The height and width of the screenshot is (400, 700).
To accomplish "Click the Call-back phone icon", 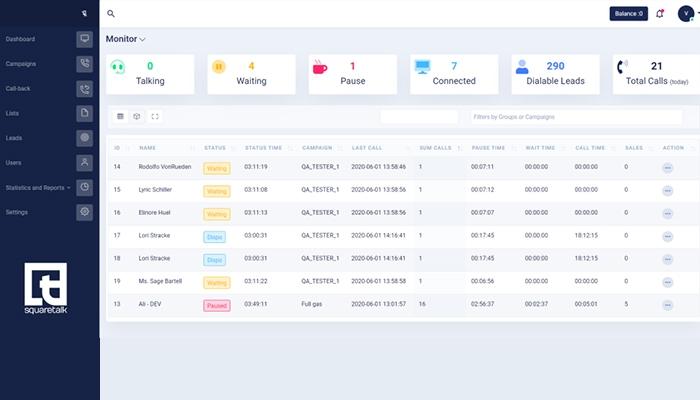I will 84,89.
